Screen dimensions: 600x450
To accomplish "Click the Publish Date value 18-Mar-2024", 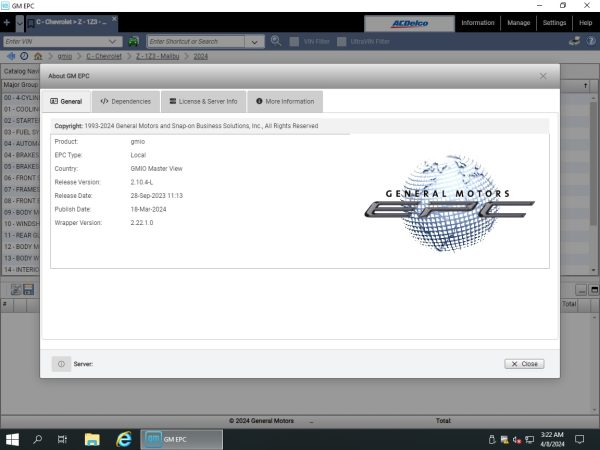I will [148, 209].
